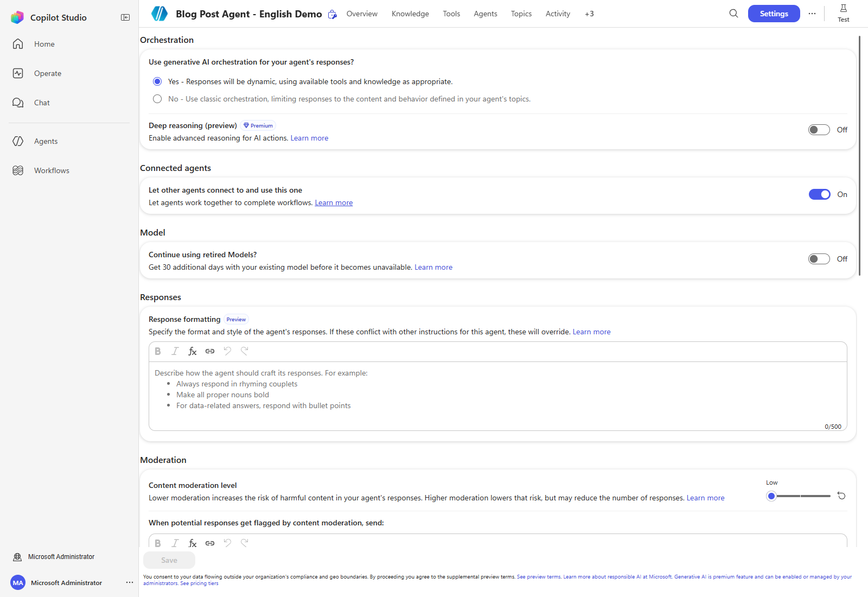
Task: Redo in Response formatting editor
Action: (245, 351)
